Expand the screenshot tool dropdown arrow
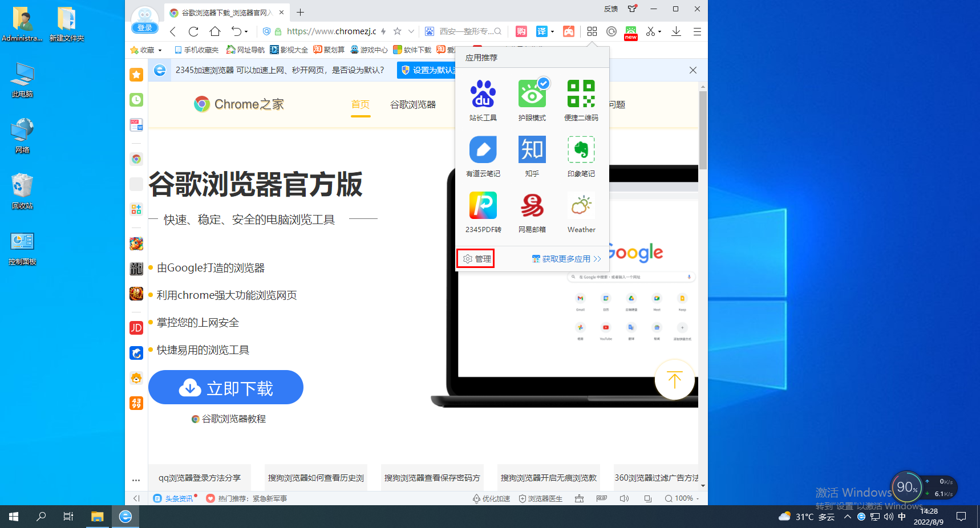Viewport: 980px width, 528px height. [660, 31]
